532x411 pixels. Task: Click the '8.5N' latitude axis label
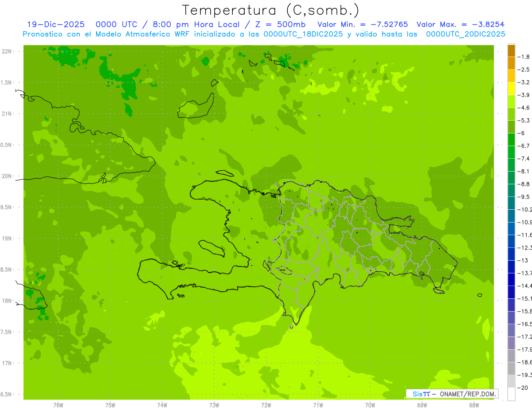pos(5,270)
